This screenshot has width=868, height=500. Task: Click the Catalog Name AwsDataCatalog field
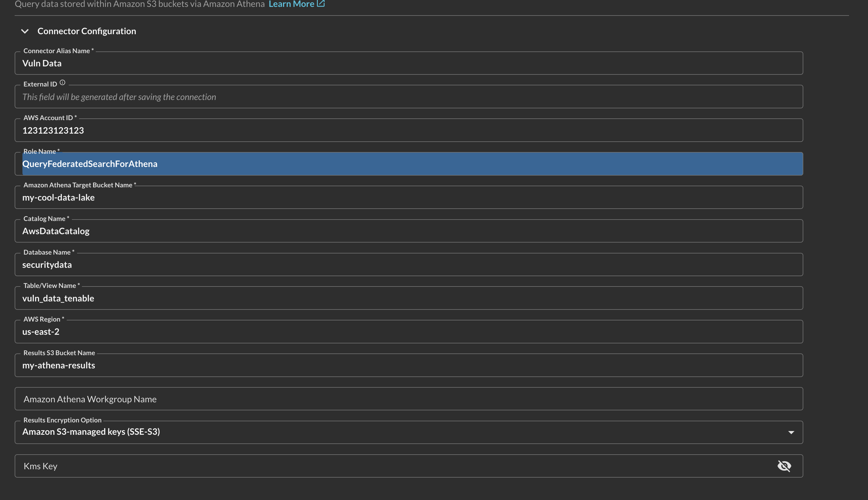[x=408, y=231]
